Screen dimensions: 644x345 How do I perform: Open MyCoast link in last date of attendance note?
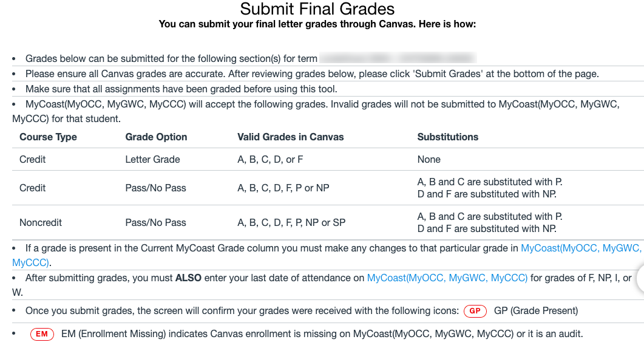[x=447, y=278]
